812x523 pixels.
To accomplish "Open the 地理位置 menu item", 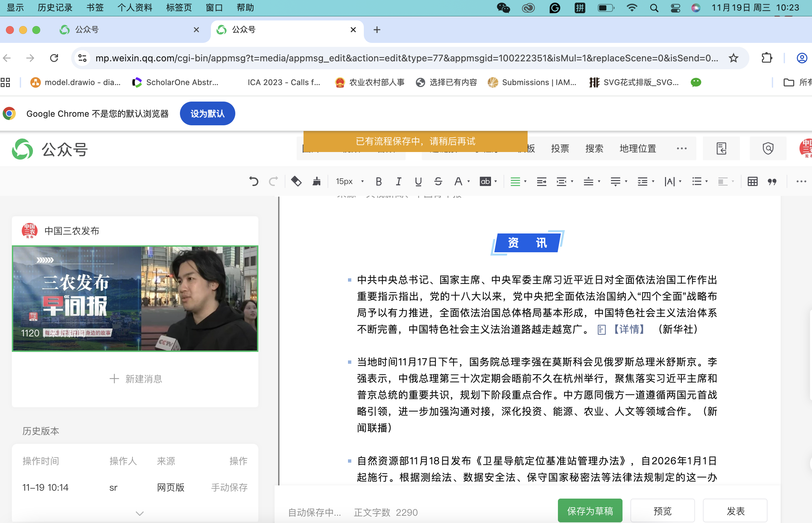I will coord(637,148).
